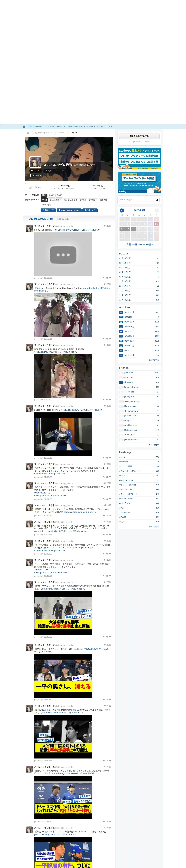Like the tweet posted at 16:43:02

point(110,637)
